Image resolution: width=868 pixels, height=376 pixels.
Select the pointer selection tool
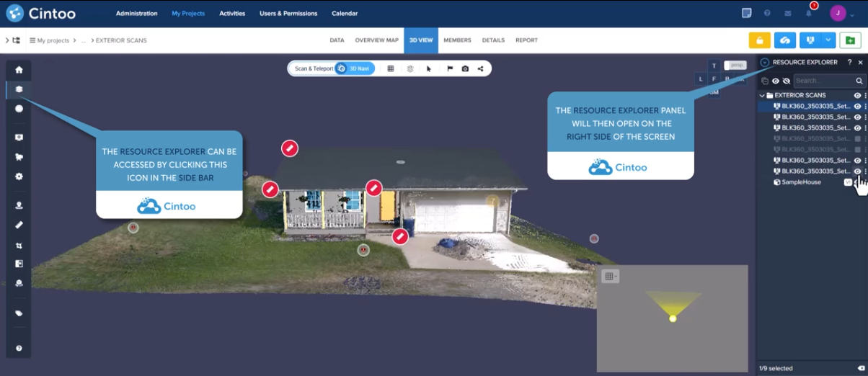coord(429,69)
